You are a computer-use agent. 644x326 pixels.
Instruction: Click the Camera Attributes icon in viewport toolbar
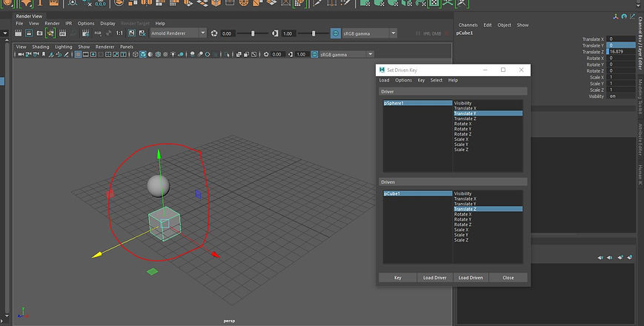coord(36,54)
